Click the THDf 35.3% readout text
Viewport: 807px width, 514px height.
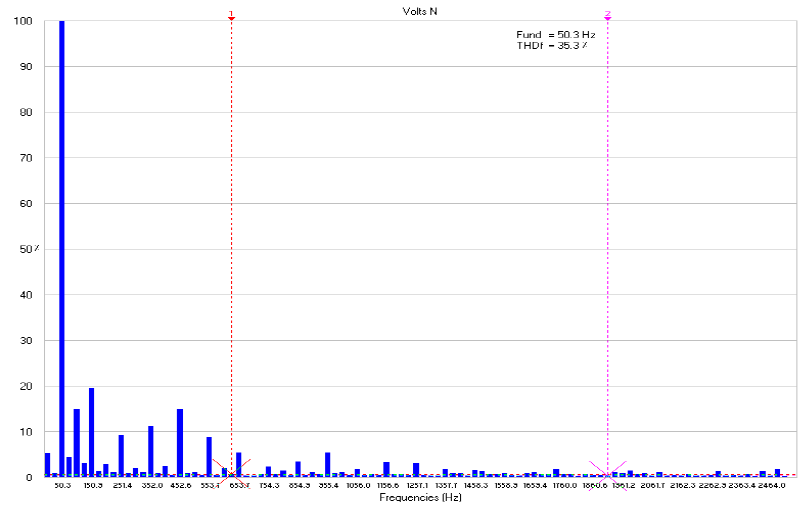tap(551, 46)
